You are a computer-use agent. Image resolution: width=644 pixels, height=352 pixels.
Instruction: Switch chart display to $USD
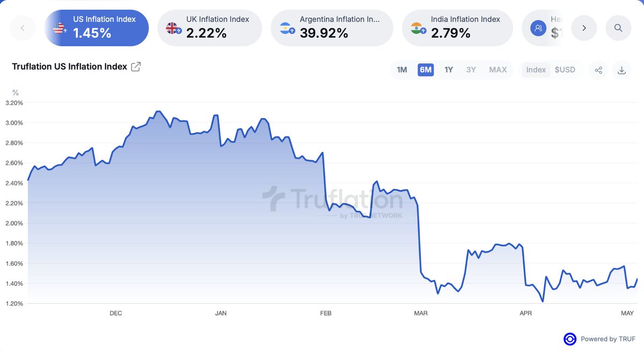point(565,69)
